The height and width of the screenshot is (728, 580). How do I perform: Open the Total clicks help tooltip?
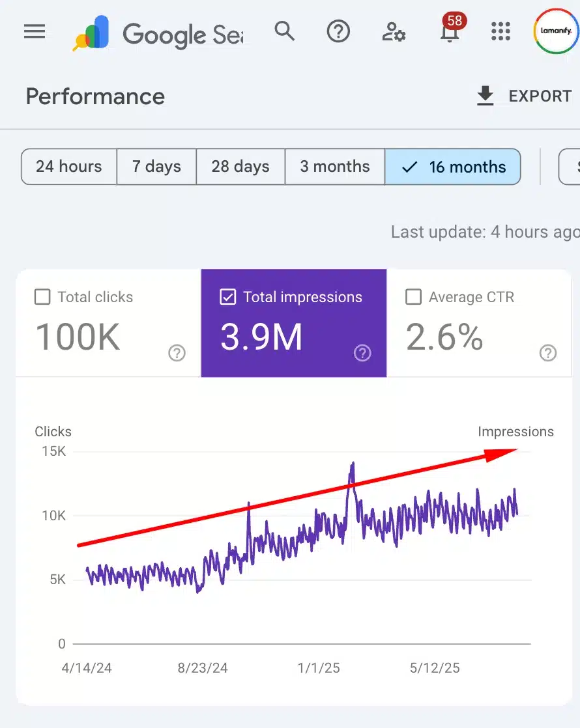[x=177, y=353]
